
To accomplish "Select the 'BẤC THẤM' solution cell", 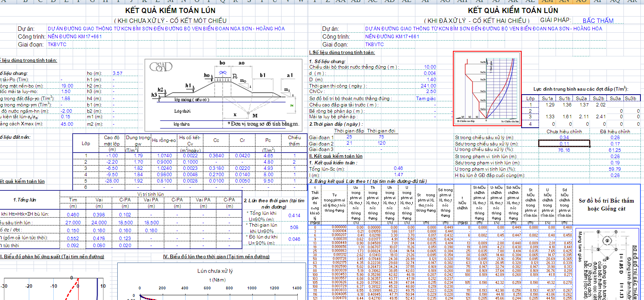I will click(598, 20).
